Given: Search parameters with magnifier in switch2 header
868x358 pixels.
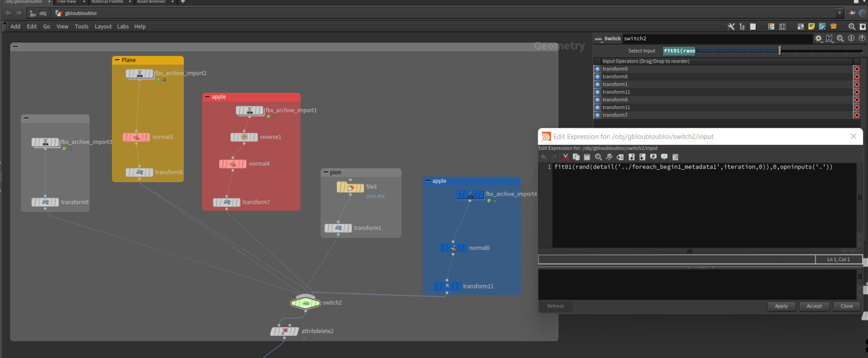Looking at the screenshot, I should point(840,39).
